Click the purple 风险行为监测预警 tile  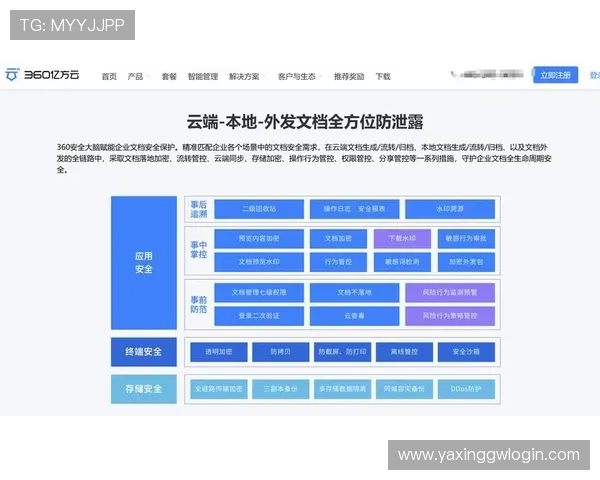[x=450, y=292]
